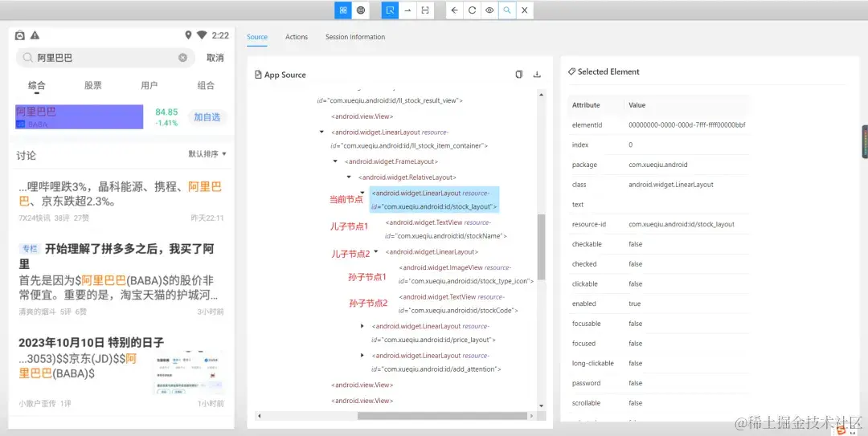Image resolution: width=868 pixels, height=436 pixels.
Task: Click the magnifier icon in phone search box
Action: [27, 58]
